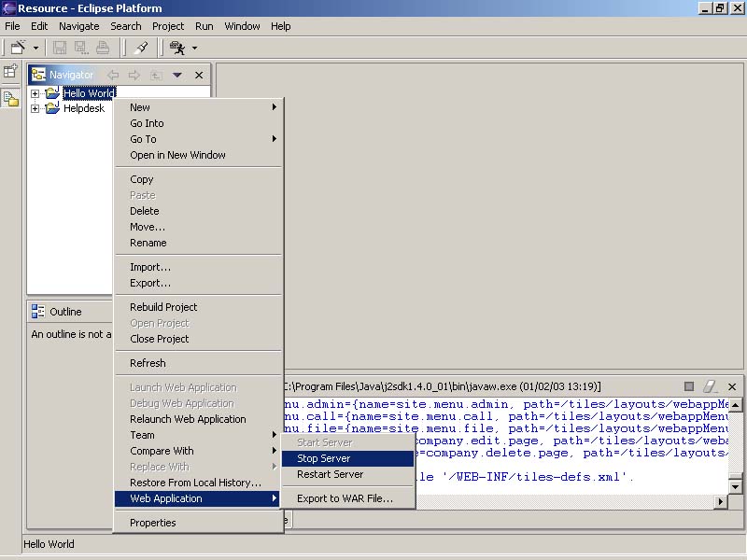Close the Navigator view
The height and width of the screenshot is (560, 747).
(x=199, y=75)
